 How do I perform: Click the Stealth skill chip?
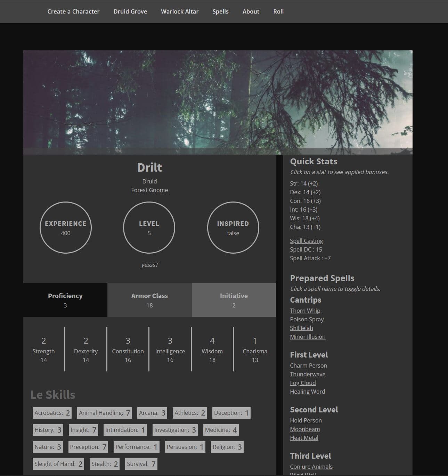104,463
